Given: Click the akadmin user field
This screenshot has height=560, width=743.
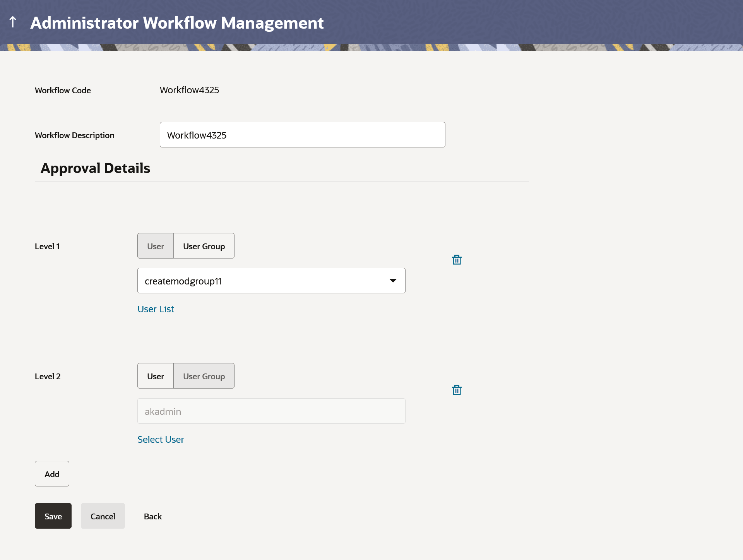Looking at the screenshot, I should click(271, 411).
